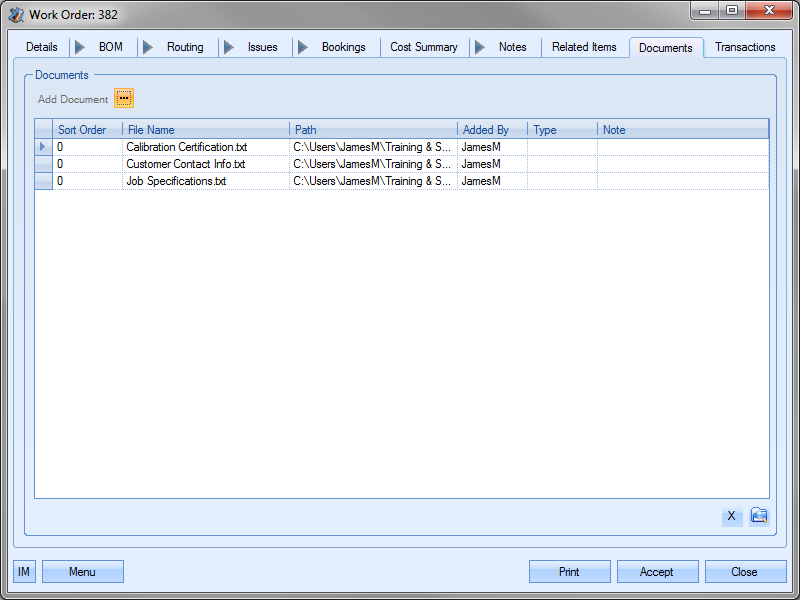Image resolution: width=800 pixels, height=600 pixels.
Task: Open the Related Items tab
Action: point(584,47)
